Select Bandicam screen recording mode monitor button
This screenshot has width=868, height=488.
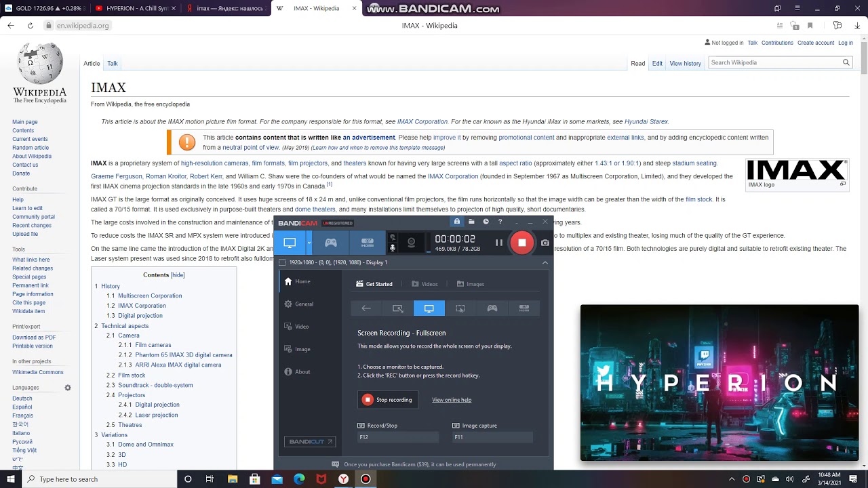coord(290,243)
